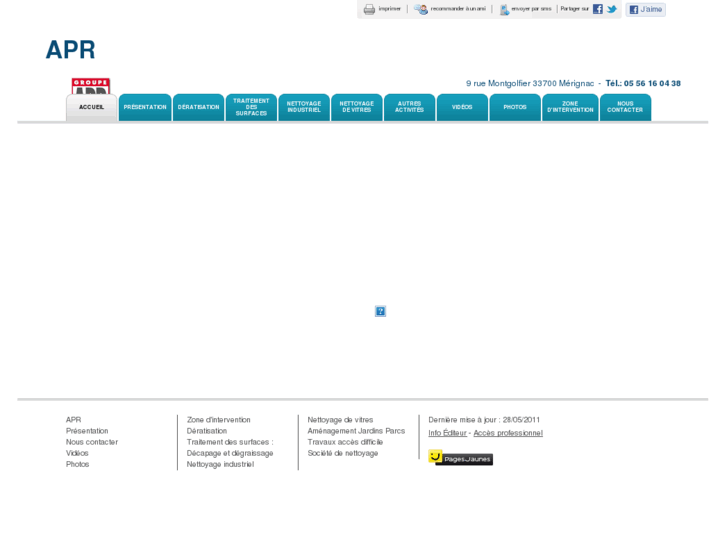Share the page on Twitter

tap(612, 9)
